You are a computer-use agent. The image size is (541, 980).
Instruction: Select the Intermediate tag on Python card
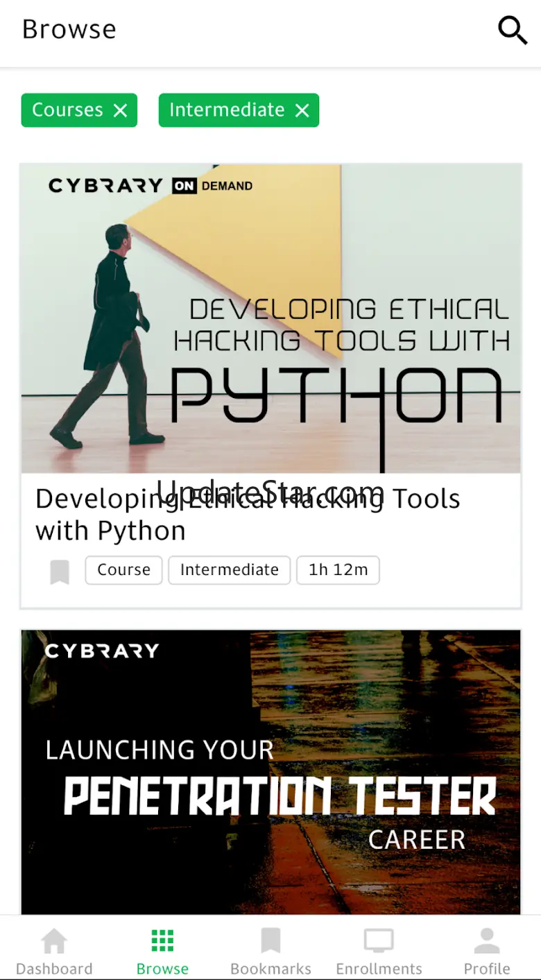tap(229, 570)
